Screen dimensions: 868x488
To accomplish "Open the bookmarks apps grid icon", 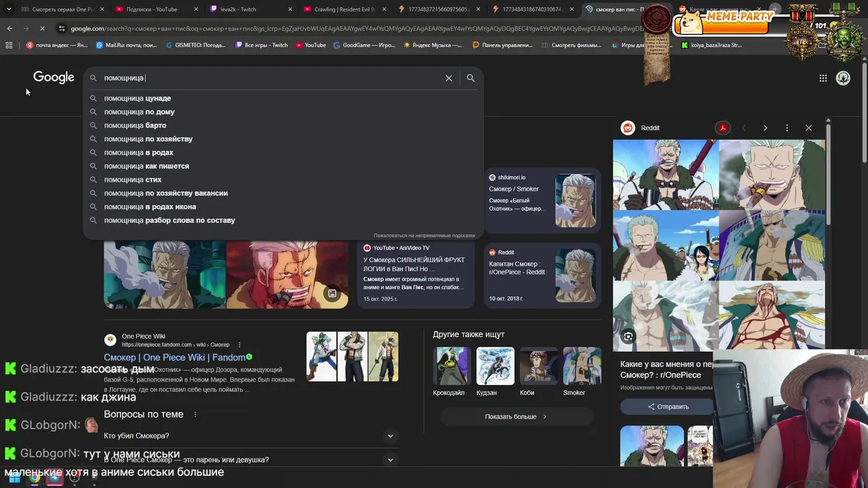I will click(x=9, y=45).
